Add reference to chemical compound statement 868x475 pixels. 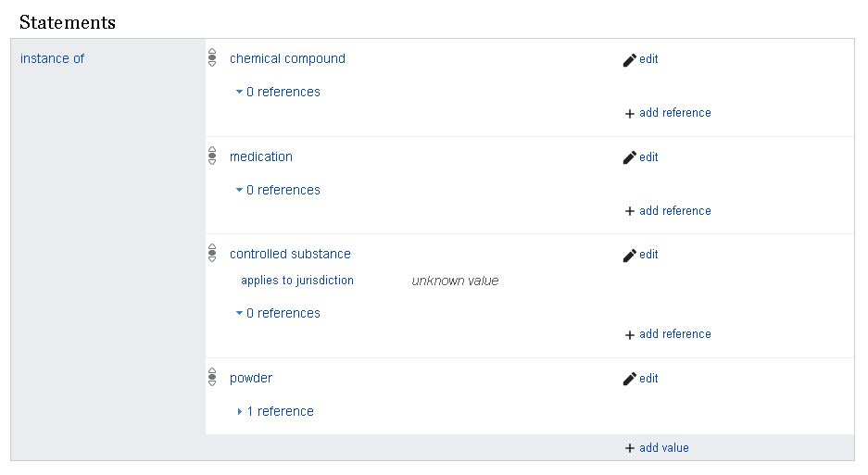click(x=668, y=113)
